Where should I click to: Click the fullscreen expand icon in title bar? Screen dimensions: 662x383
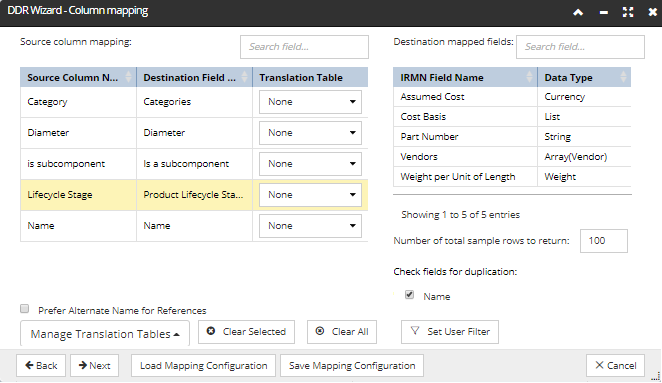coord(628,12)
